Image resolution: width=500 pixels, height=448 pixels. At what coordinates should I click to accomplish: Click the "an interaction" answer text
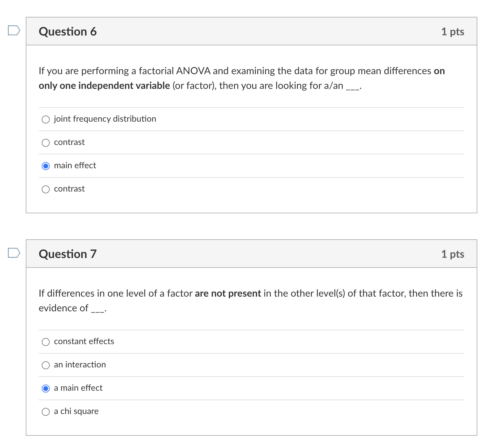coord(79,365)
